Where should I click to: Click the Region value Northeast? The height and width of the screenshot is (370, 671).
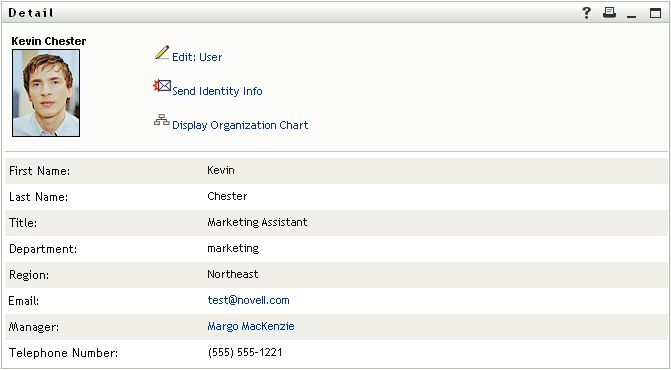(233, 274)
